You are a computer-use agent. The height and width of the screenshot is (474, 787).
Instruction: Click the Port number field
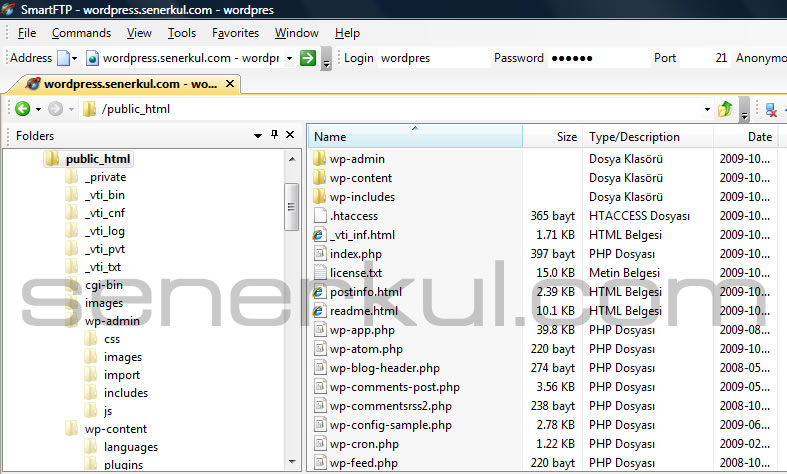[705, 58]
